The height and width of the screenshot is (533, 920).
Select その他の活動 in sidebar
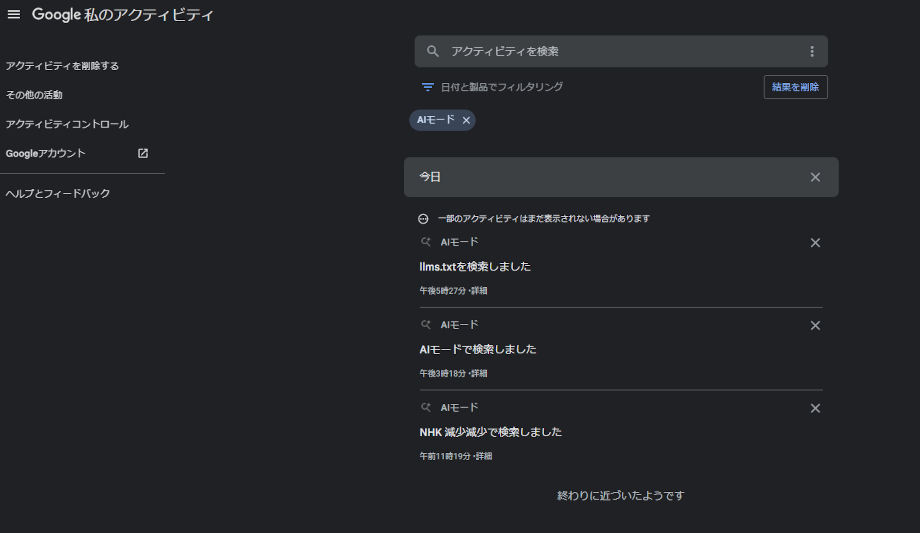click(x=34, y=95)
